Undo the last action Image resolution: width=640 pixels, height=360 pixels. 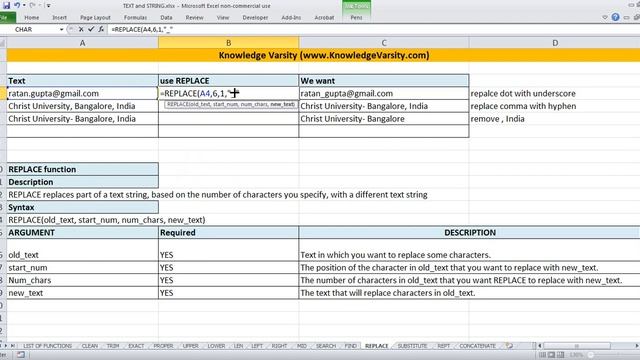tap(17, 5)
